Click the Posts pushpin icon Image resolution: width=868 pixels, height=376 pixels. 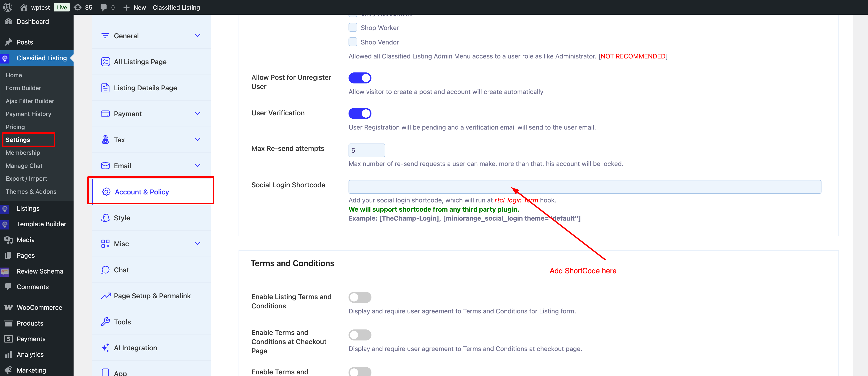tap(8, 42)
